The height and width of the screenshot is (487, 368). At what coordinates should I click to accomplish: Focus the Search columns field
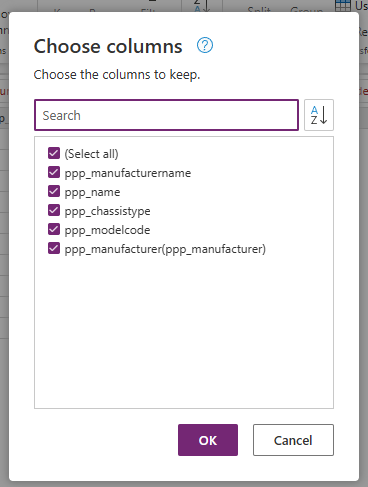(166, 115)
